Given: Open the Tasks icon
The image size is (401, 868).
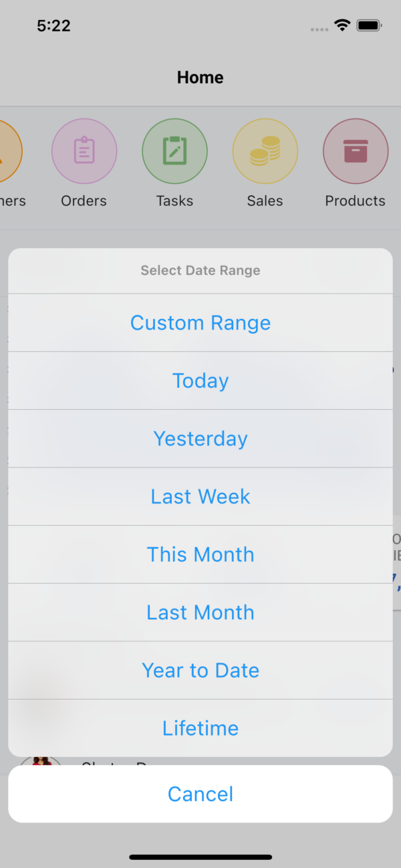Looking at the screenshot, I should click(x=174, y=150).
